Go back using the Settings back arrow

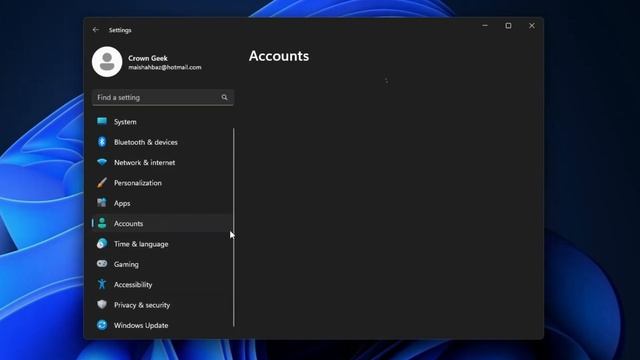pyautogui.click(x=96, y=30)
